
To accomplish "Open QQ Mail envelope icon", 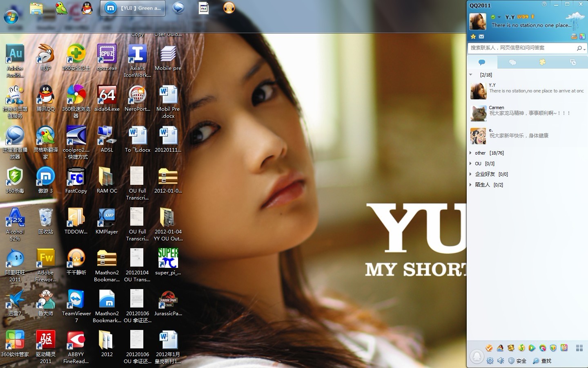I will point(481,36).
